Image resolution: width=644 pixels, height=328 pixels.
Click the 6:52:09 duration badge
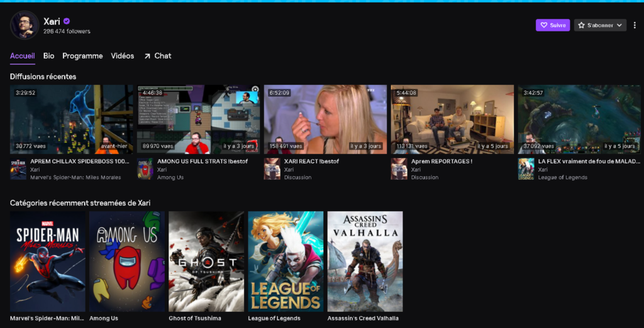coord(279,93)
